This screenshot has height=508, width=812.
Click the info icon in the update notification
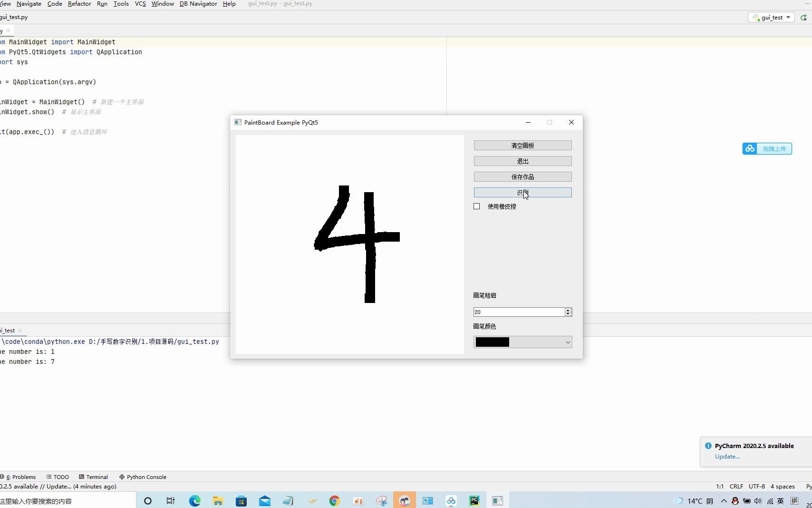coord(708,446)
